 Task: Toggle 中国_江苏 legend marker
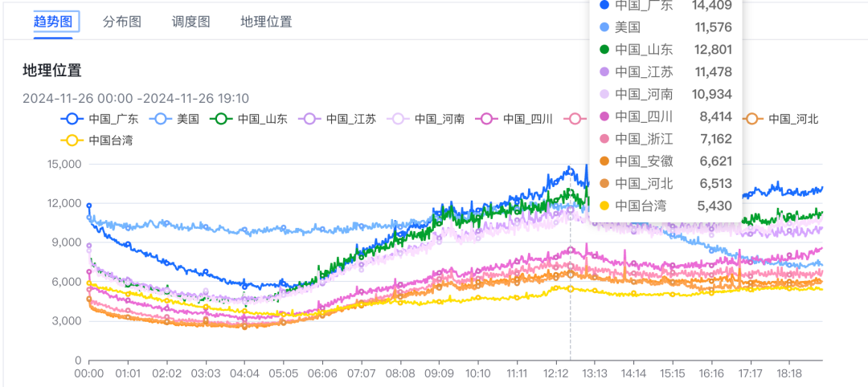click(337, 118)
